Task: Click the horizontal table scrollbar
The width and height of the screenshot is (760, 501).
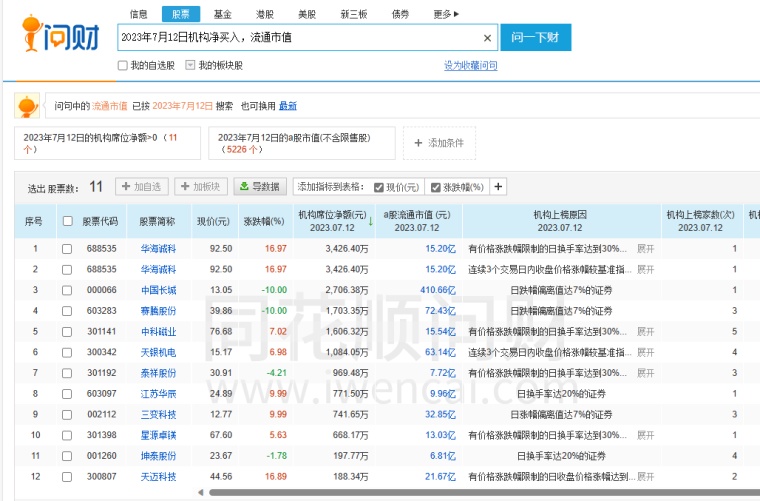Action: pos(484,492)
